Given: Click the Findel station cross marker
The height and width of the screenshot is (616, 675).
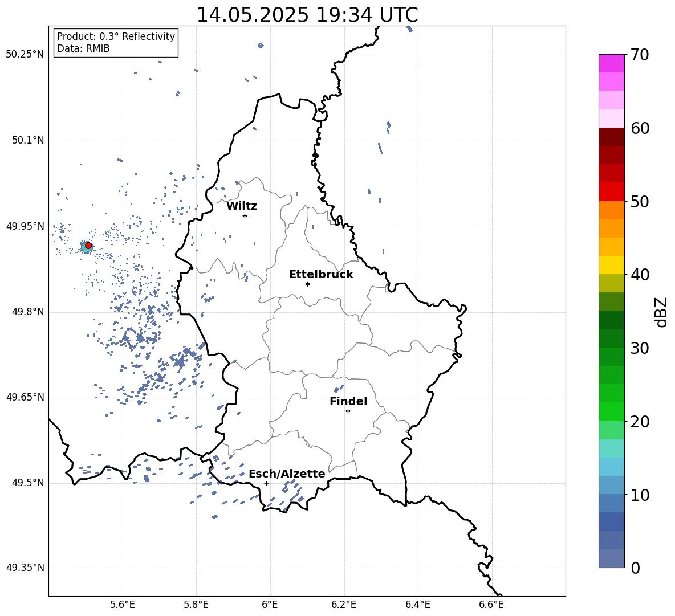Looking at the screenshot, I should (x=348, y=411).
